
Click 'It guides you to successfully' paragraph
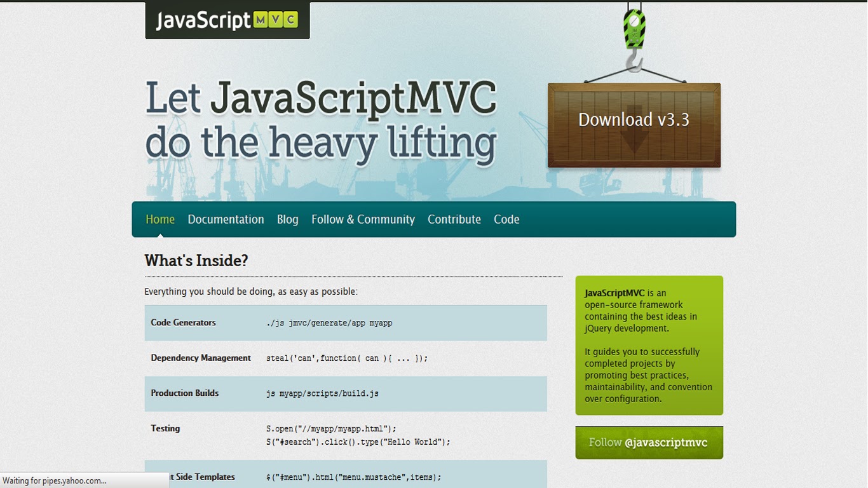click(x=648, y=375)
